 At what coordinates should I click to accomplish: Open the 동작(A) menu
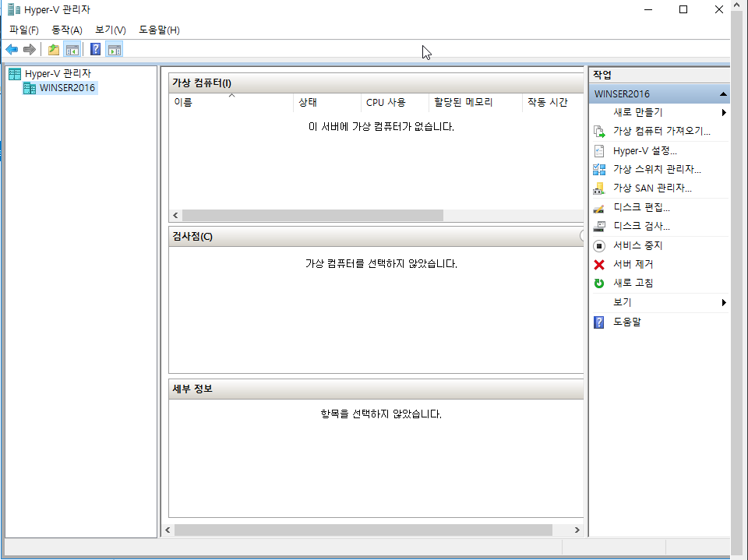point(67,30)
